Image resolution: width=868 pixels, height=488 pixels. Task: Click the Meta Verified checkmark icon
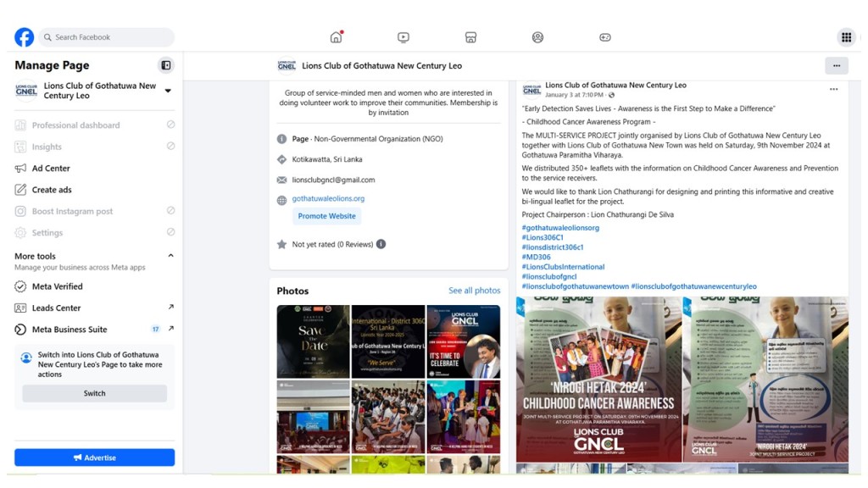click(20, 286)
